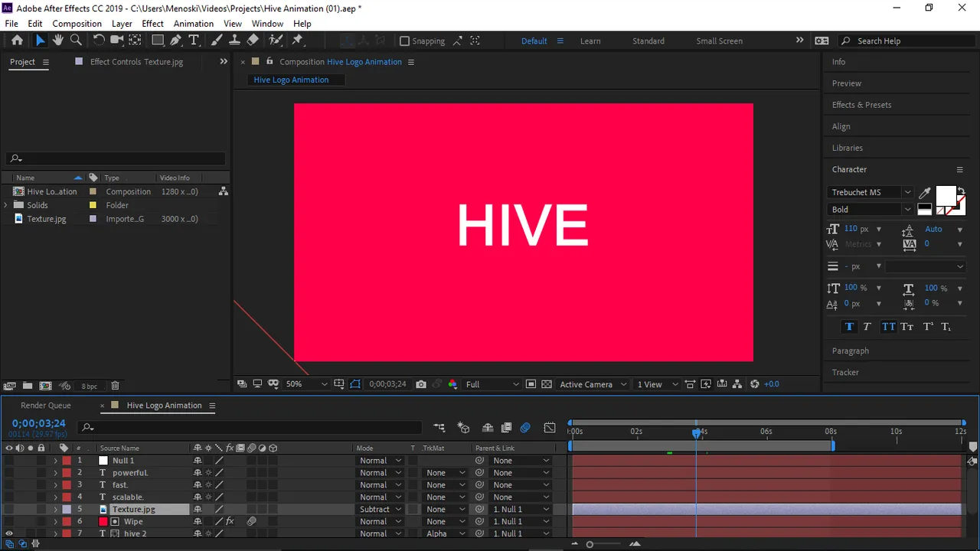980x551 pixels.
Task: Toggle visibility of the Texture.jpg layer
Action: [x=9, y=509]
